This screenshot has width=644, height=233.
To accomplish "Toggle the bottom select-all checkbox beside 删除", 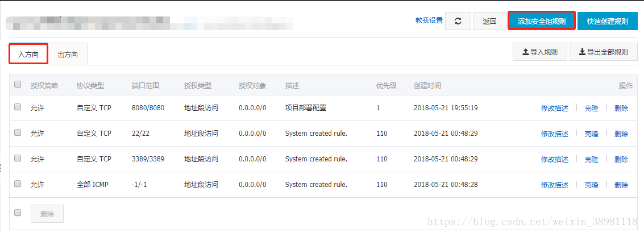I will pos(18,213).
